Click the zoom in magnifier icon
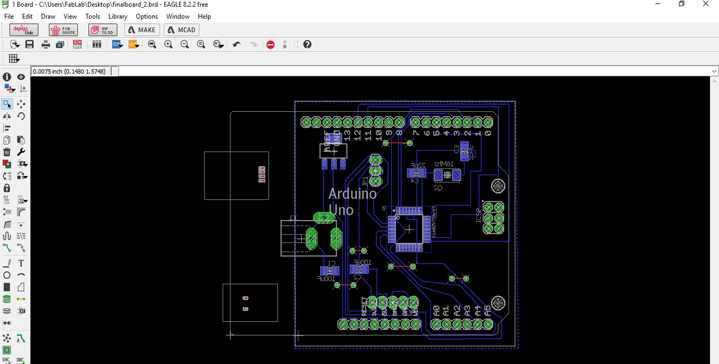The width and height of the screenshot is (719, 364). tap(168, 44)
